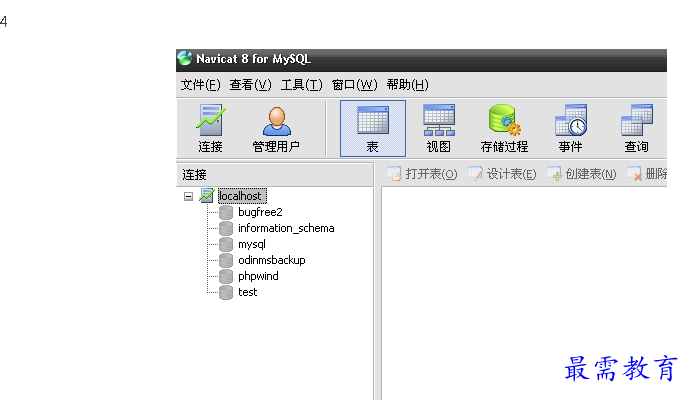Select the 表 (Table) toolbar button
Image resolution: width=686 pixels, height=400 pixels.
373,128
